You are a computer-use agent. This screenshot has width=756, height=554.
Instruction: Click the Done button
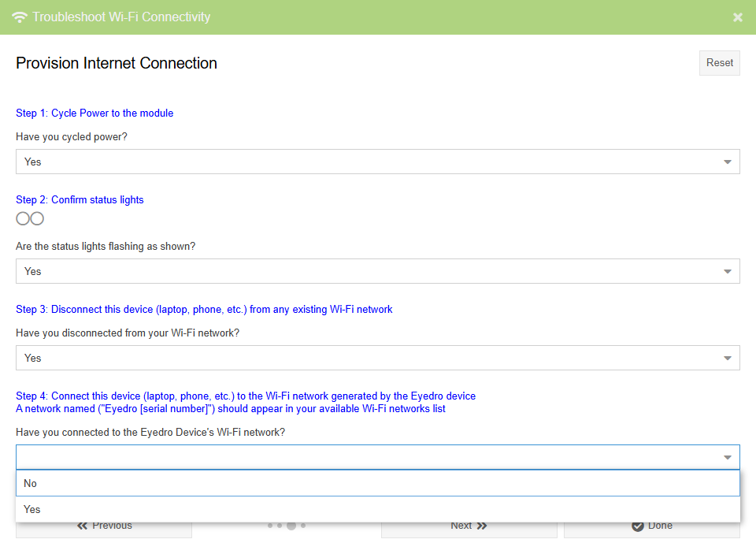click(x=651, y=525)
